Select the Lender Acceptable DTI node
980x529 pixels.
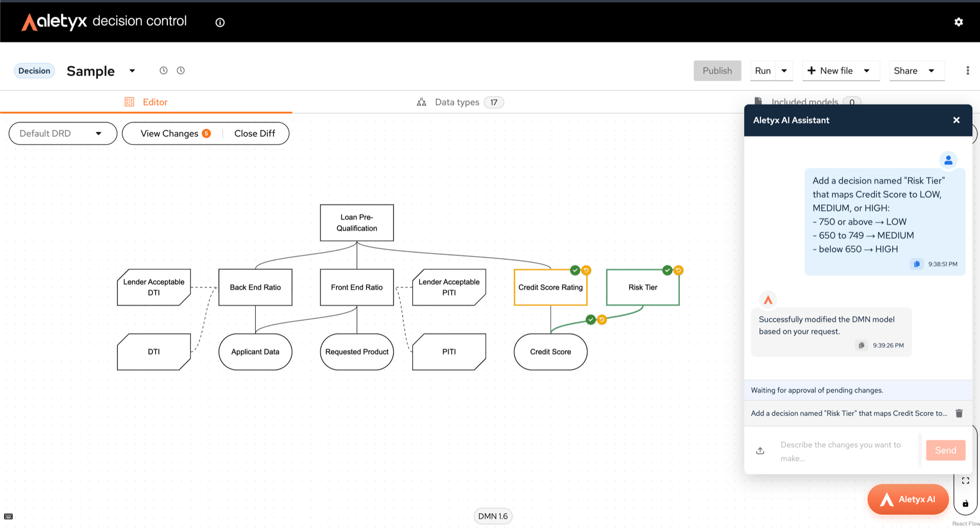click(154, 287)
